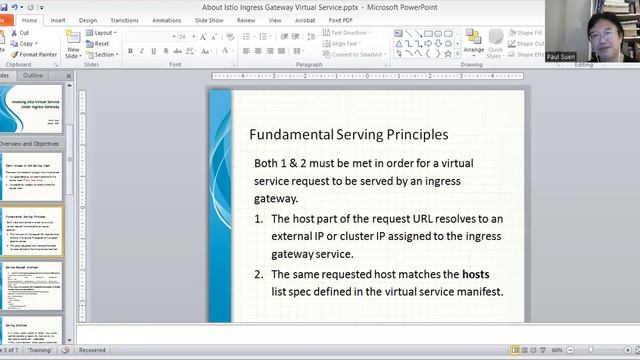
Task: Expand the Align Text menu
Action: [x=342, y=44]
